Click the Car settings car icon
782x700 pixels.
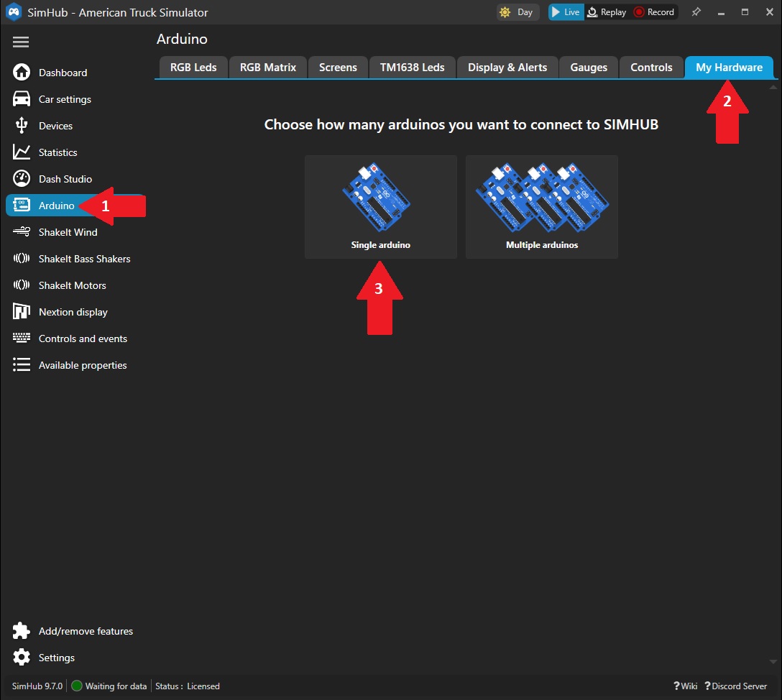[22, 98]
